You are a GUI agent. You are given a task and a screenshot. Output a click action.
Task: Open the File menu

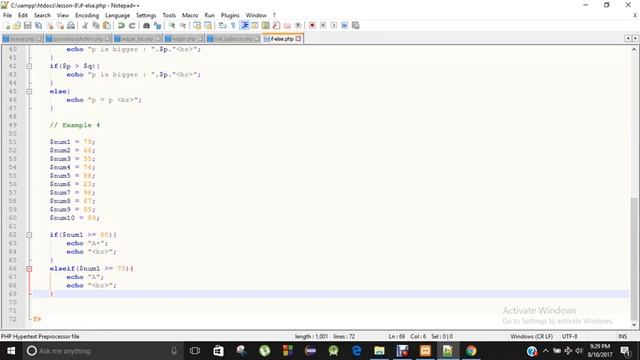pos(7,15)
